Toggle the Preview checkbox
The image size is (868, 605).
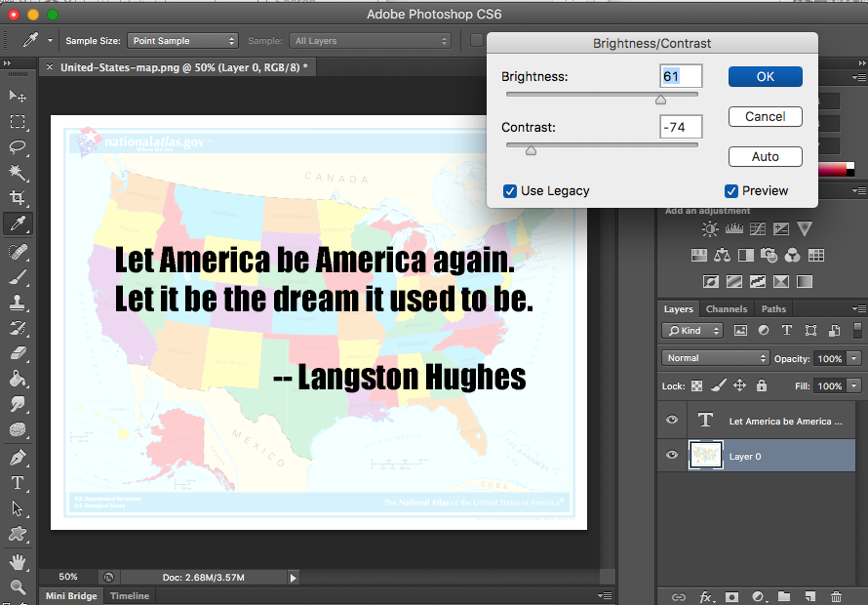pyautogui.click(x=731, y=191)
